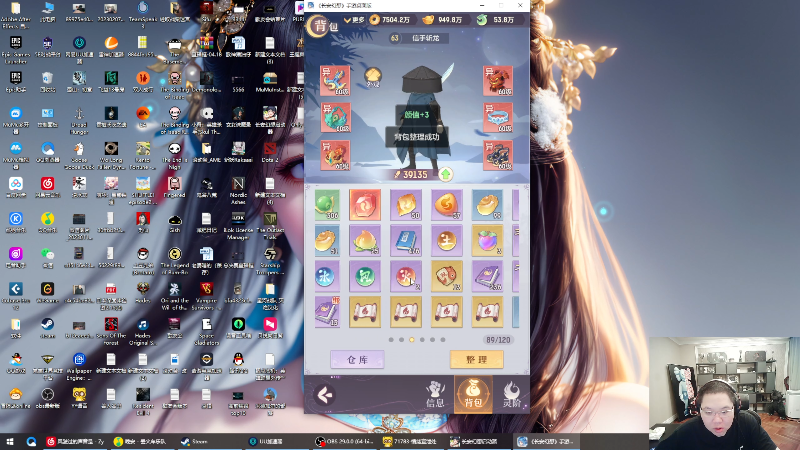Switch to the OBS 29.0.0 taskbar item

344,441
